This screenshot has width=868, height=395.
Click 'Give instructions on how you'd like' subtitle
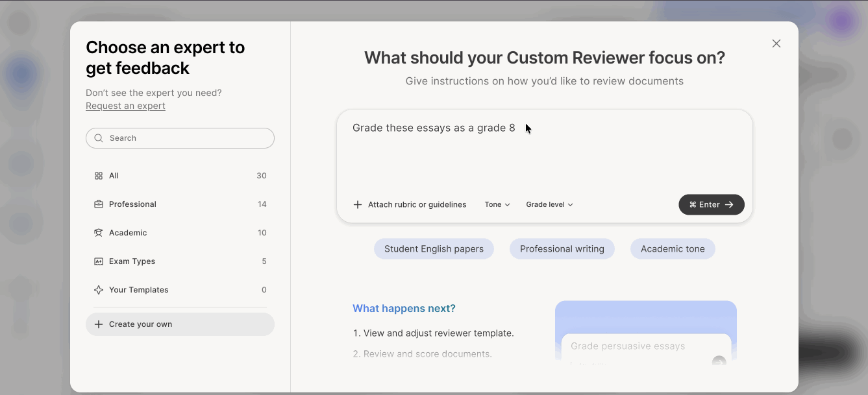545,81
